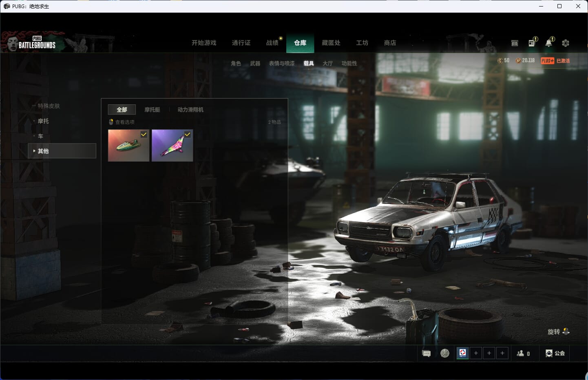Select the player avatar team slot

click(x=463, y=353)
